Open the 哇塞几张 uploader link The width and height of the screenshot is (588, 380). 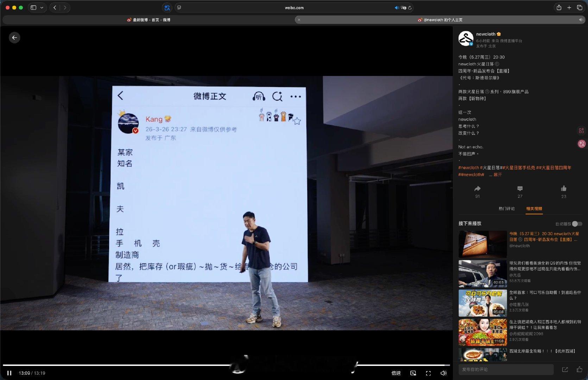coord(519,305)
